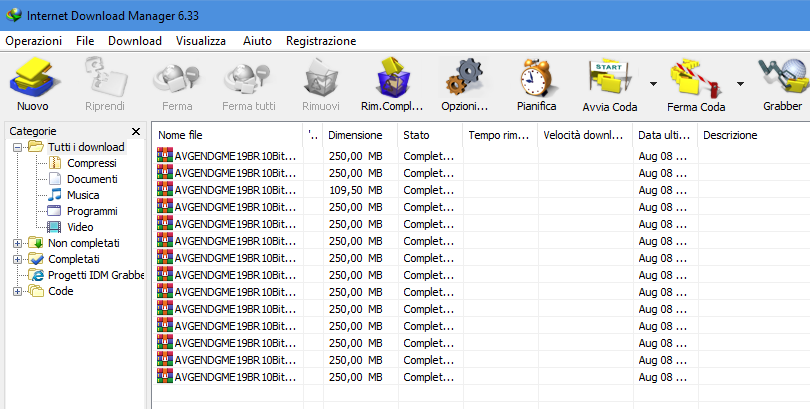Image resolution: width=810 pixels, height=409 pixels.
Task: Open the Visualizza menu
Action: (201, 41)
